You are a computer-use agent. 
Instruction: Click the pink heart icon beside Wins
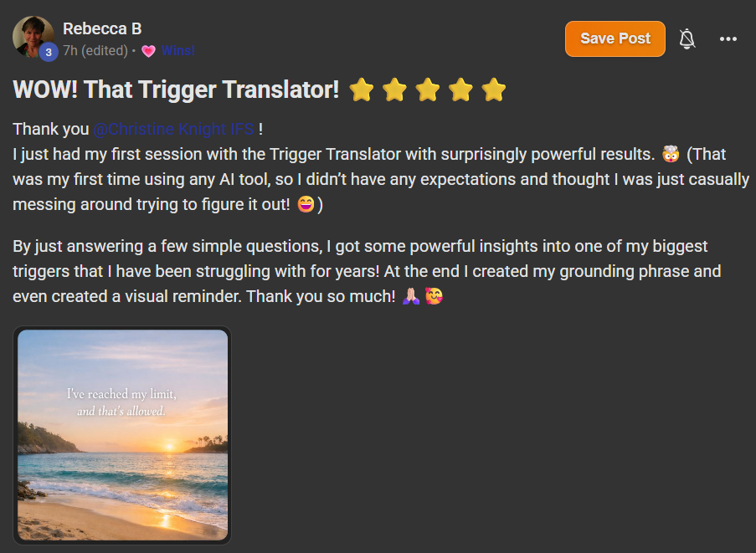[x=148, y=51]
